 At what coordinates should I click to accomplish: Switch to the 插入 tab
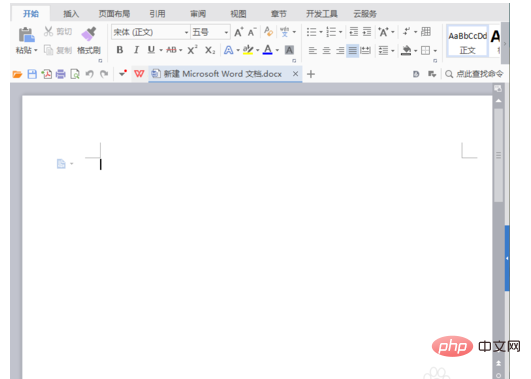click(71, 14)
